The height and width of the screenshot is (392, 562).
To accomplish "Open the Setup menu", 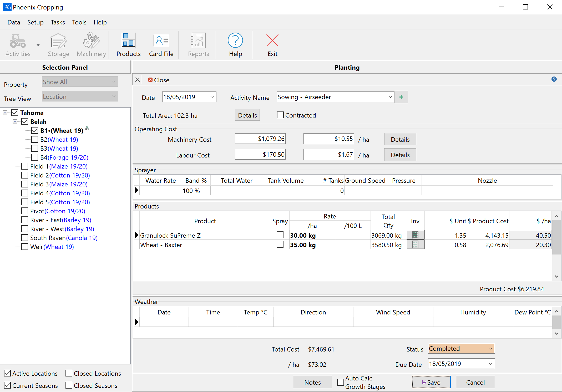I will [36, 22].
